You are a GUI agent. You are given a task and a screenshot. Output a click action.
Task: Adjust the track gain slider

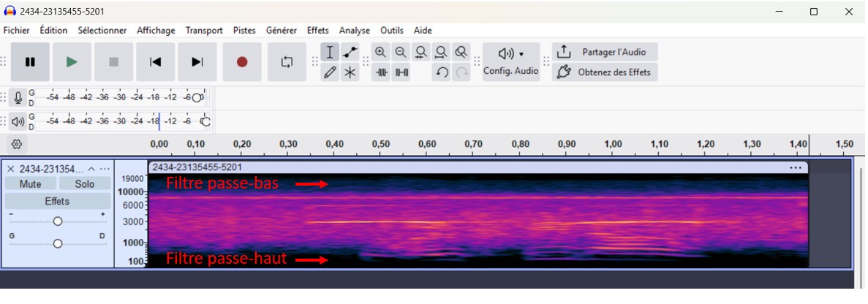58,221
